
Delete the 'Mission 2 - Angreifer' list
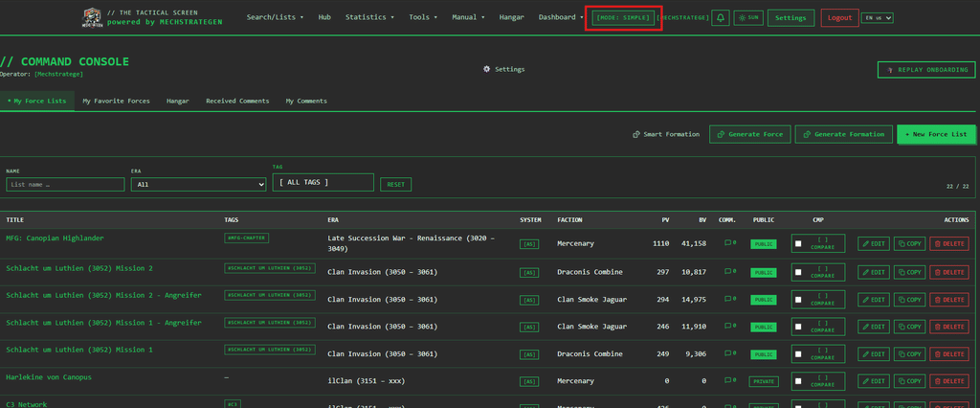point(949,300)
